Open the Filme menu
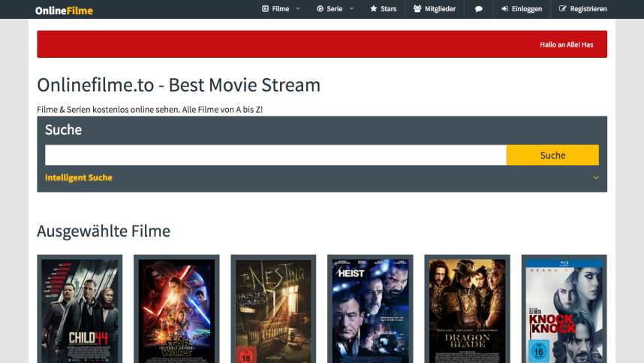This screenshot has width=644, height=363. coord(281,8)
